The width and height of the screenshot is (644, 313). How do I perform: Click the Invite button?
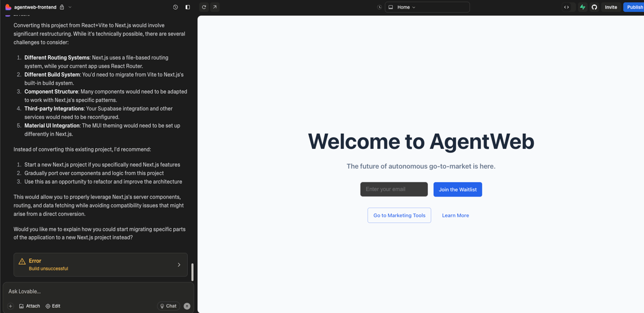[x=611, y=7]
